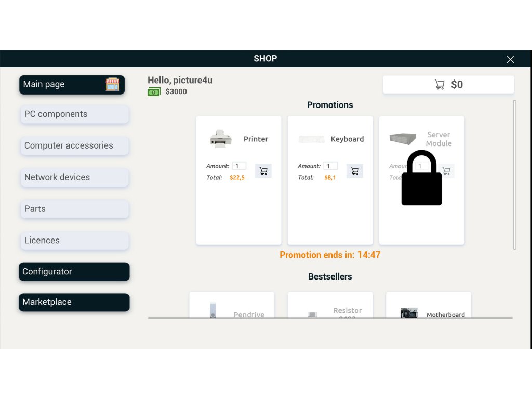The height and width of the screenshot is (399, 532).
Task: Click the Motherboard bestseller image
Action: point(409,313)
